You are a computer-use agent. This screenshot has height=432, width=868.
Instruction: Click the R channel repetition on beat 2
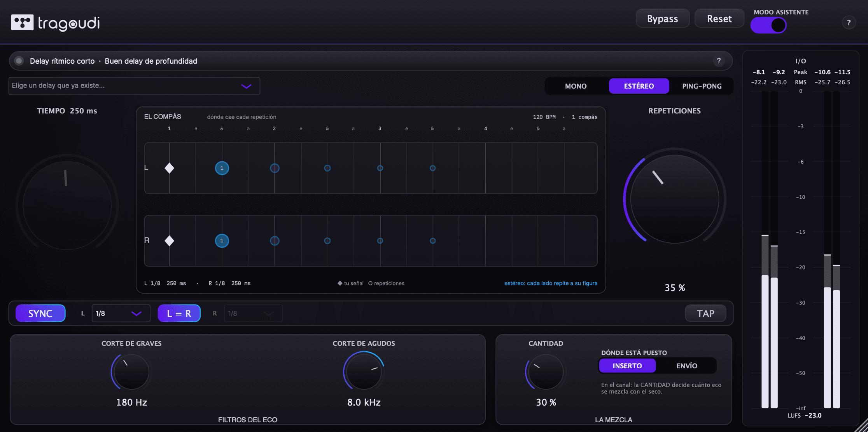coord(275,241)
